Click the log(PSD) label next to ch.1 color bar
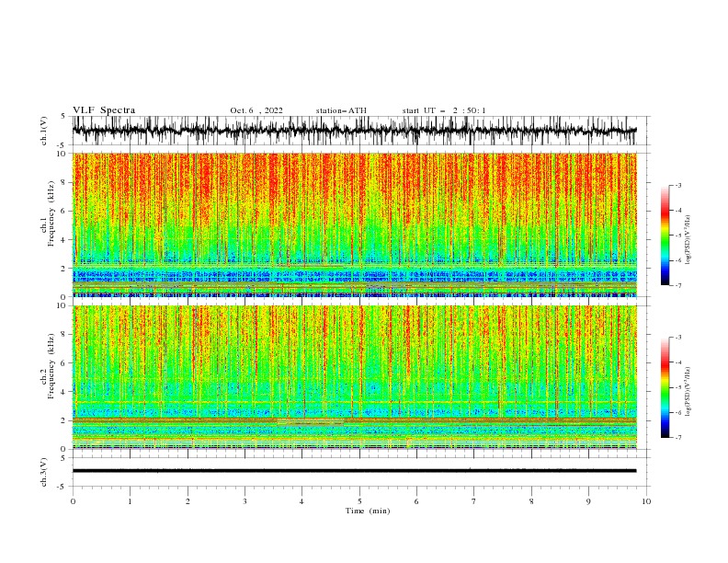 (688, 240)
